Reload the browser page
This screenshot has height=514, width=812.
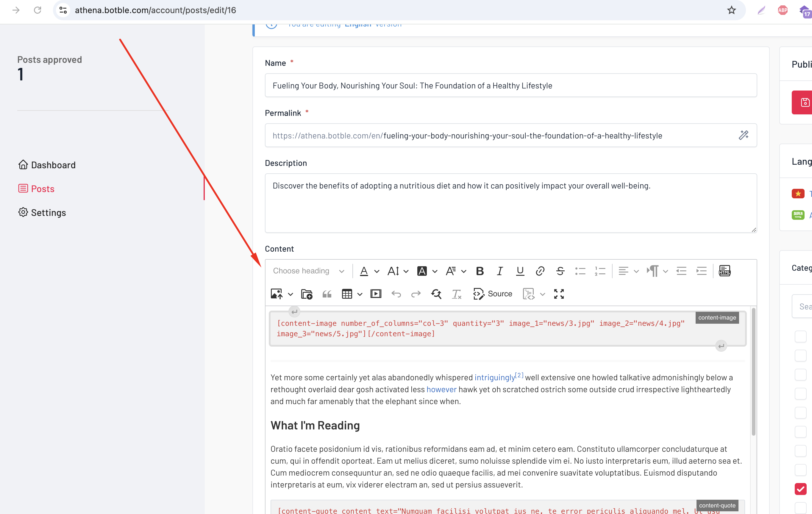[x=38, y=10]
